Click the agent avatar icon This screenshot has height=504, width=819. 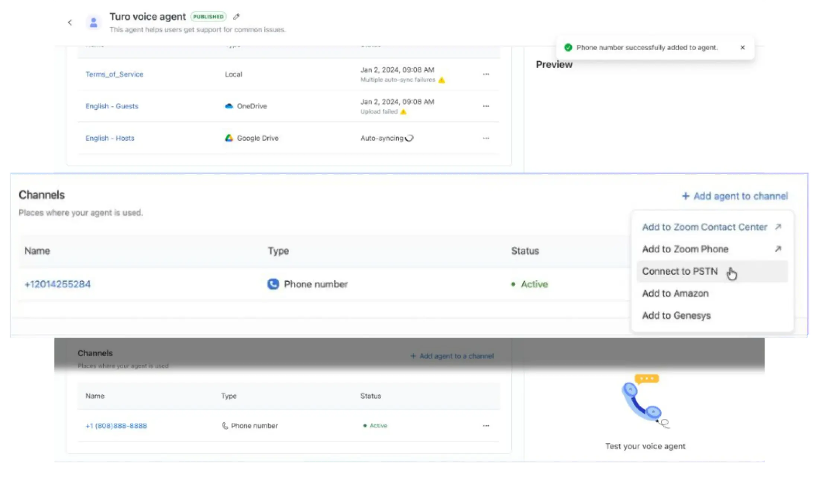pyautogui.click(x=93, y=23)
